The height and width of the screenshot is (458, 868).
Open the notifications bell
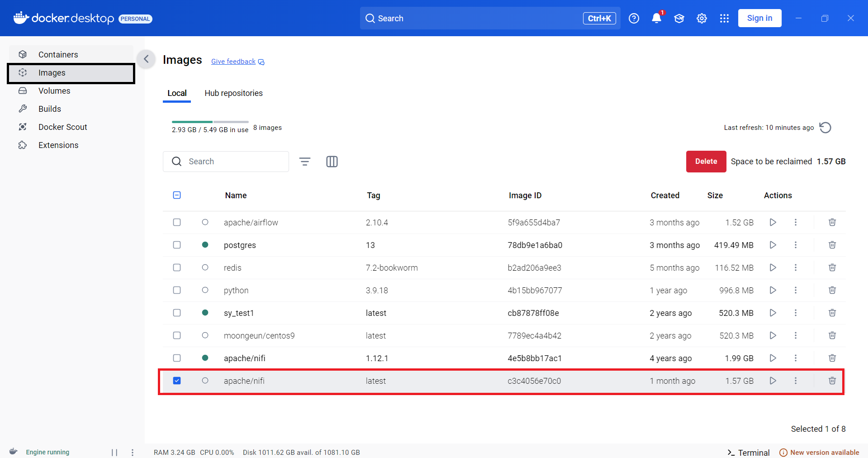click(656, 19)
